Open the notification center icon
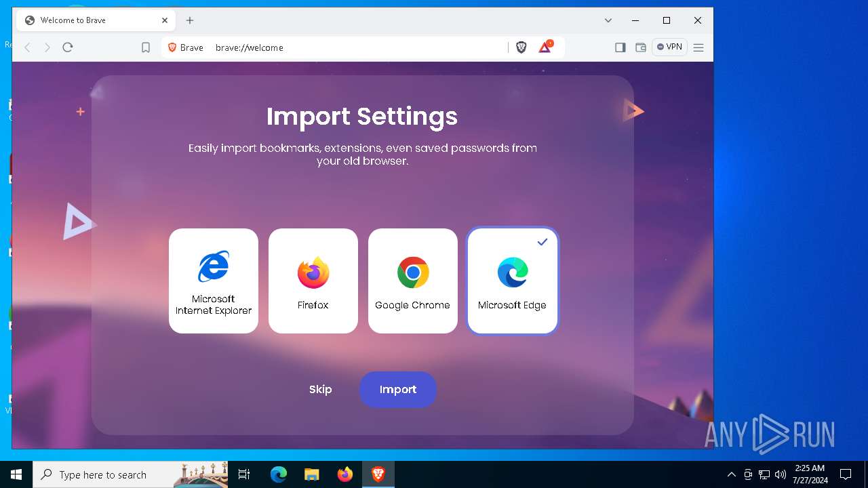 pos(846,474)
